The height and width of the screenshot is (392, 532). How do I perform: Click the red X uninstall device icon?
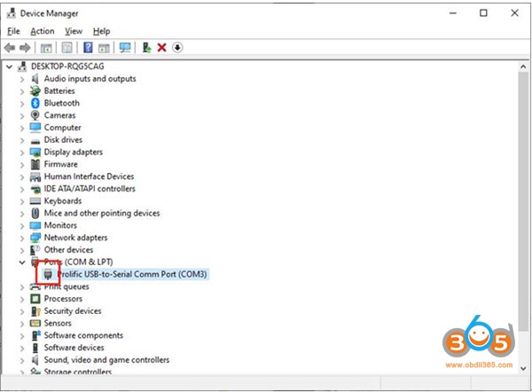161,47
